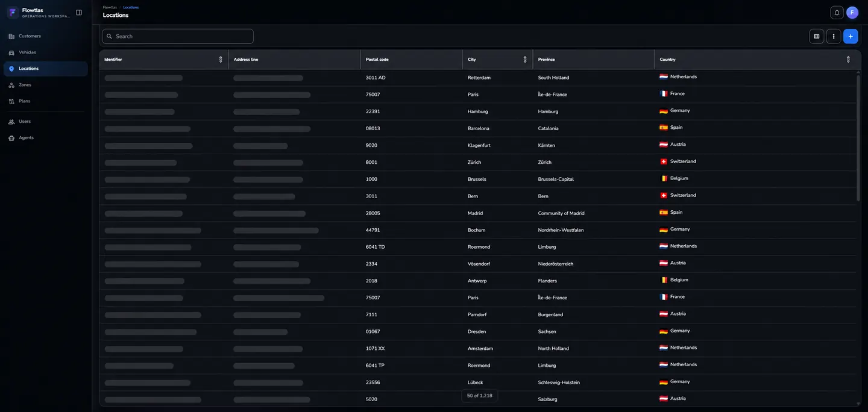Click Catalonia province cell
The image size is (868, 412).
[x=549, y=128]
